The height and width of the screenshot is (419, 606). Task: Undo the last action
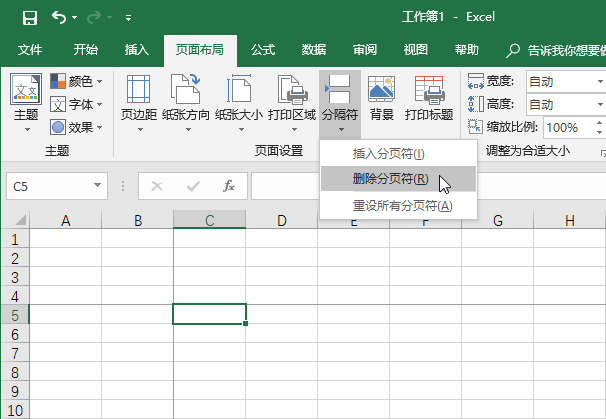(x=59, y=17)
